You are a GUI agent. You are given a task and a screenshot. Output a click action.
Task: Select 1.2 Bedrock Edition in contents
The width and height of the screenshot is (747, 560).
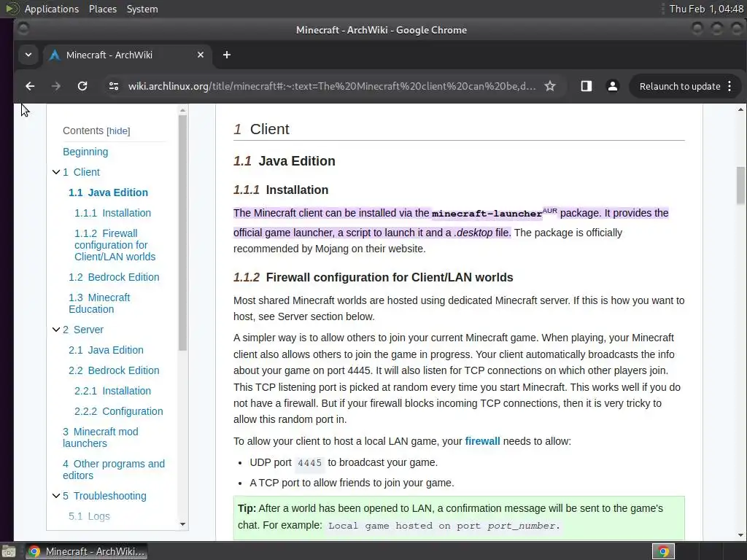(x=114, y=277)
